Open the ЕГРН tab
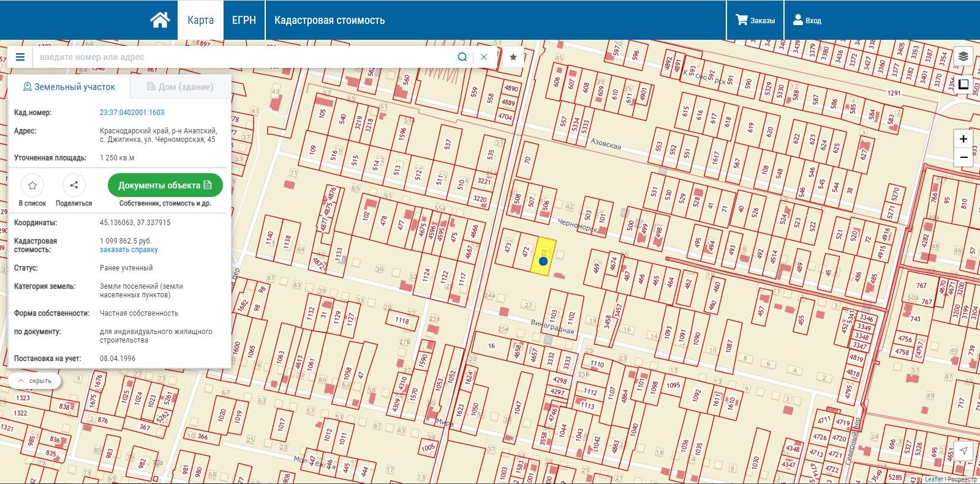Viewport: 980px width, 484px height. 244,20
